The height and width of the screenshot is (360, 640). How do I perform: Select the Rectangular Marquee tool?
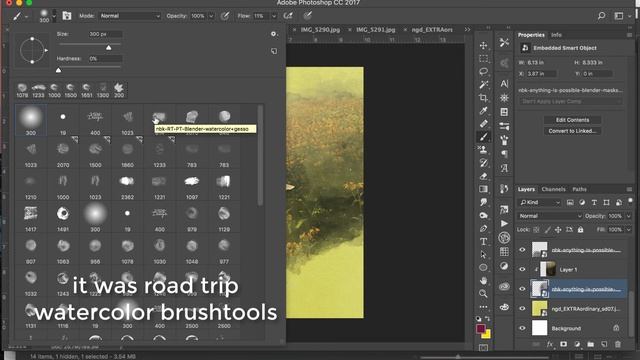(484, 58)
